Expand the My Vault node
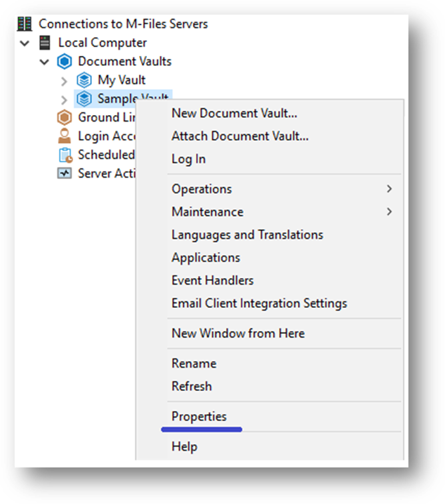Screen dimensions: 445x504 65,81
